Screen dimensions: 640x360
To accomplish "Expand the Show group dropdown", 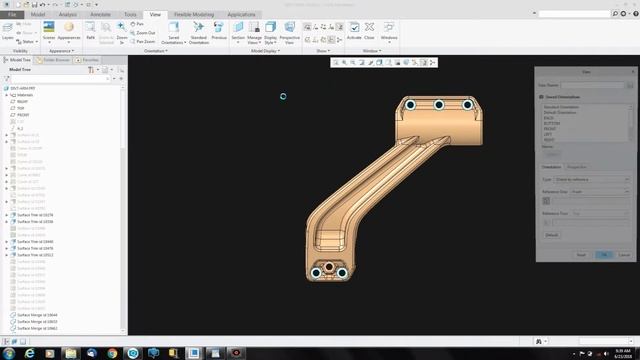I will 323,51.
